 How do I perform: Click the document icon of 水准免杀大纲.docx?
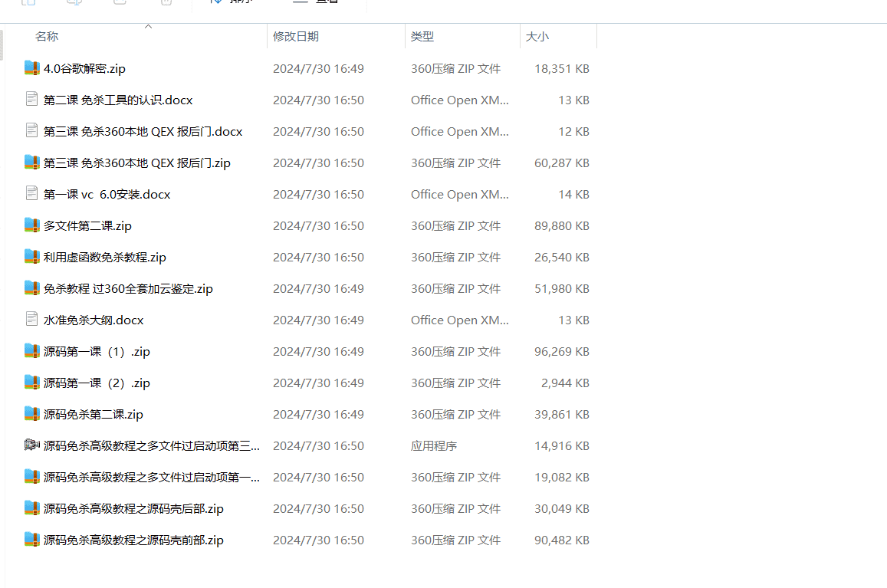tap(31, 320)
